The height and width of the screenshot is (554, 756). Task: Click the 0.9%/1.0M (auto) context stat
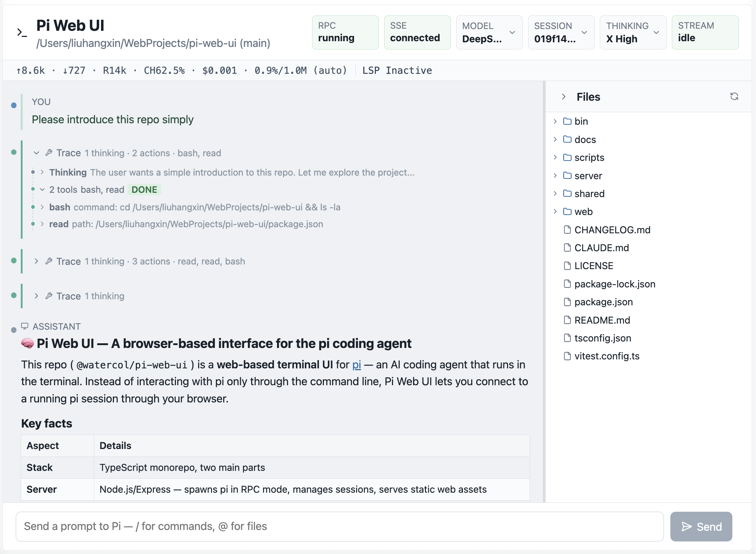pyautogui.click(x=301, y=71)
